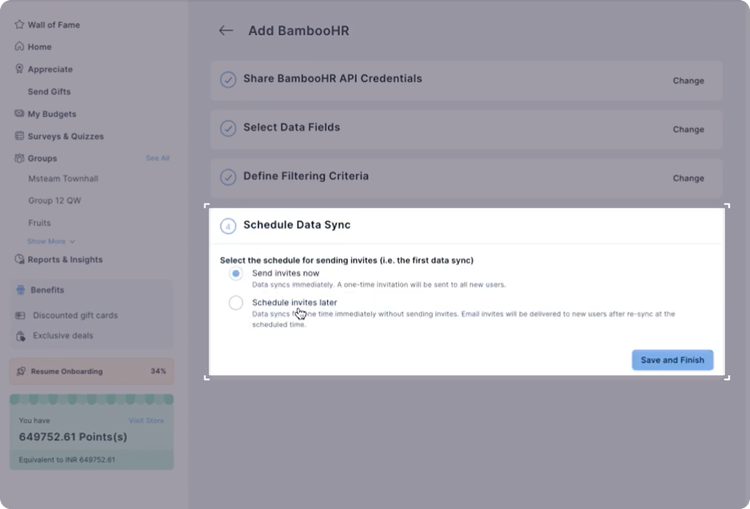Open Wall of Fame in sidebar
This screenshot has height=509, width=750.
point(54,25)
